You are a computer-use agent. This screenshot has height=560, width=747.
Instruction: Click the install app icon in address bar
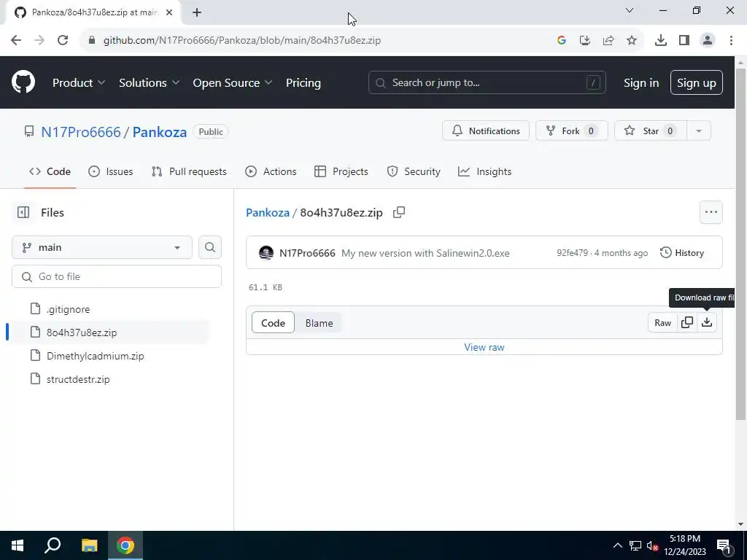coord(584,41)
